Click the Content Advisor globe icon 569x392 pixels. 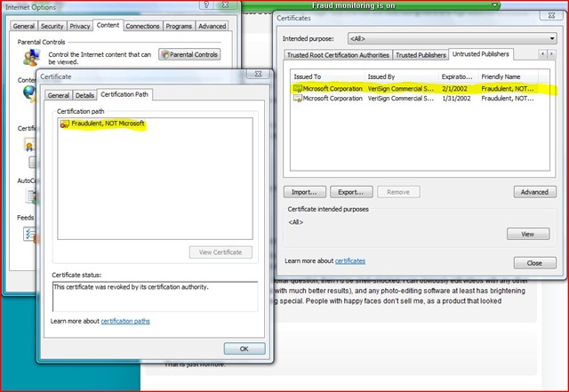[29, 93]
